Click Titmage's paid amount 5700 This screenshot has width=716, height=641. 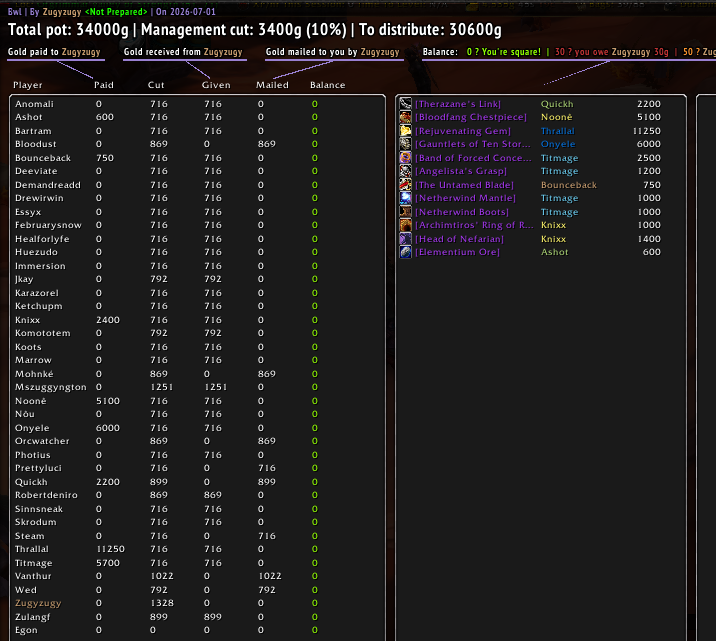108,563
